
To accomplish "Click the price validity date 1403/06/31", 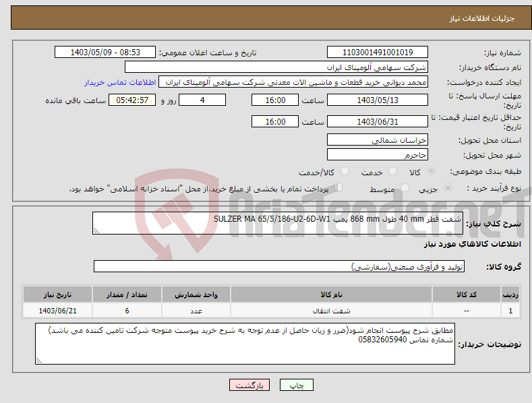I will pyautogui.click(x=378, y=121).
